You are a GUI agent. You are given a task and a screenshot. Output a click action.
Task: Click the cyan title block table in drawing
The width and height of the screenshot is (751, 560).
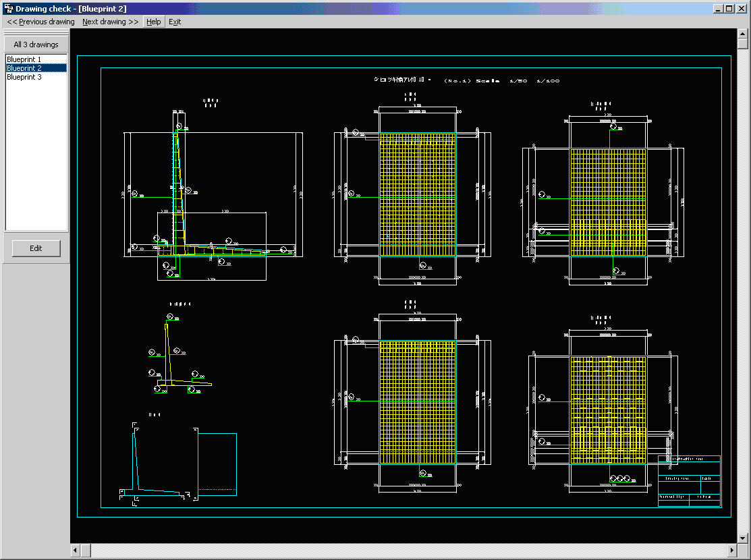click(x=689, y=481)
